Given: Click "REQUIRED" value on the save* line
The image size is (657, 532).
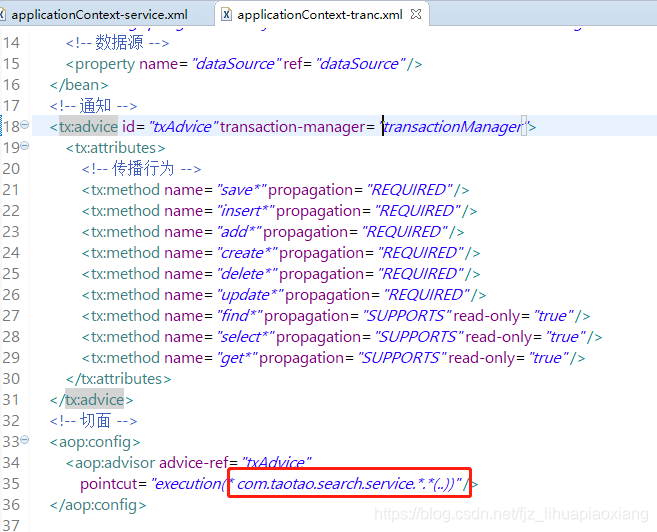Looking at the screenshot, I should point(410,190).
